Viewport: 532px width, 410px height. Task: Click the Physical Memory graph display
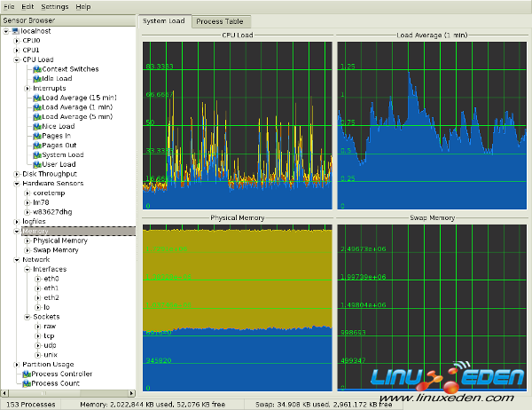click(237, 308)
